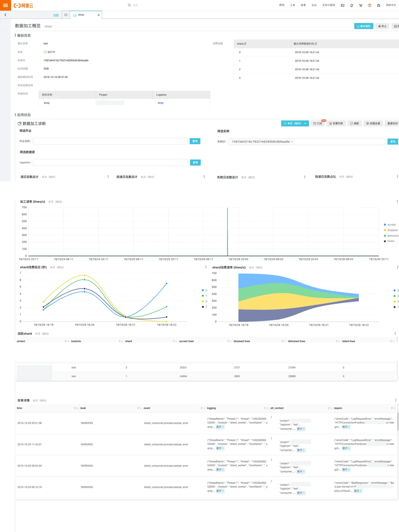This screenshot has width=399, height=532.
Task: Focus the 作业名称 input field
Action: tap(110, 141)
